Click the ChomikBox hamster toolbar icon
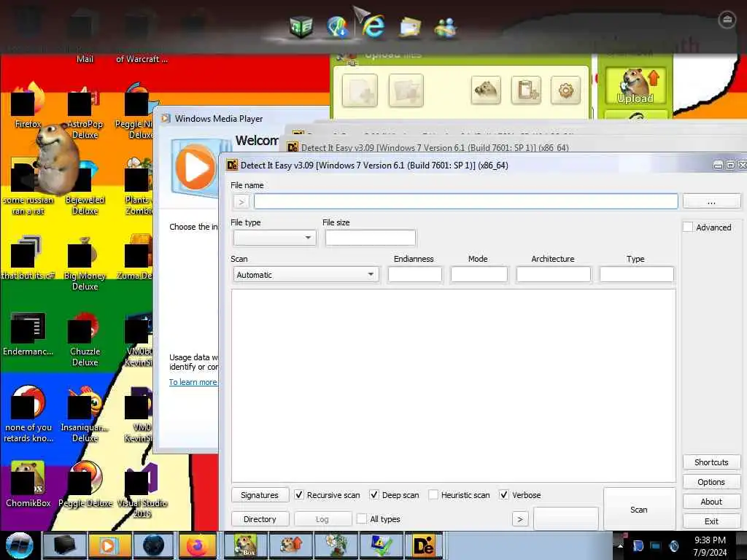 click(x=486, y=90)
